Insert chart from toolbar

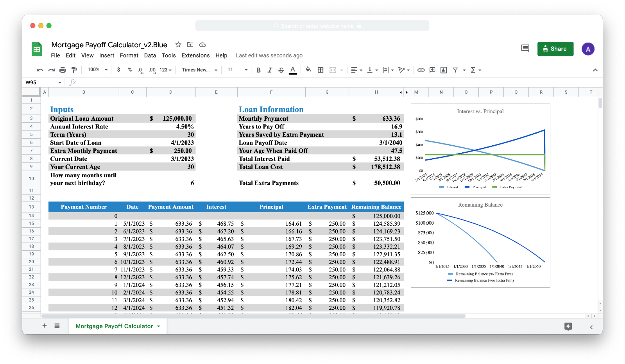point(444,70)
